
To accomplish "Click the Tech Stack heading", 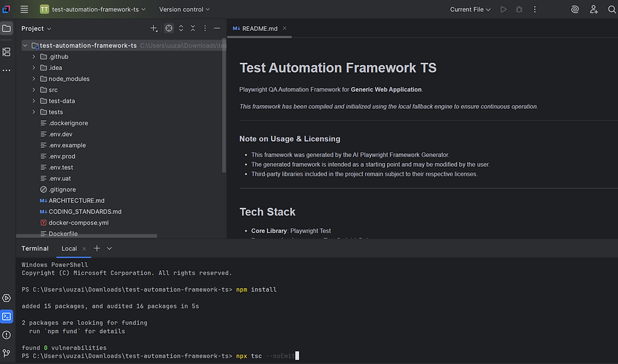I will pos(267,212).
